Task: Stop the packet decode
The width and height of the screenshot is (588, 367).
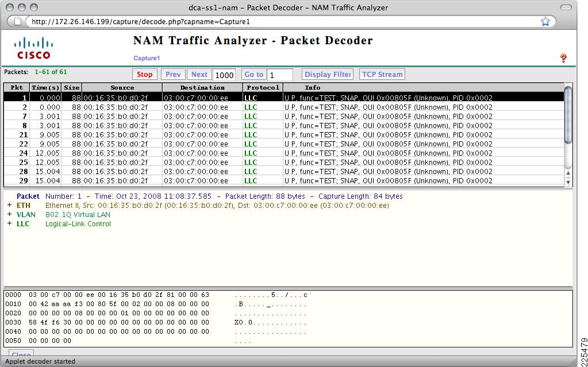Action: pyautogui.click(x=145, y=74)
